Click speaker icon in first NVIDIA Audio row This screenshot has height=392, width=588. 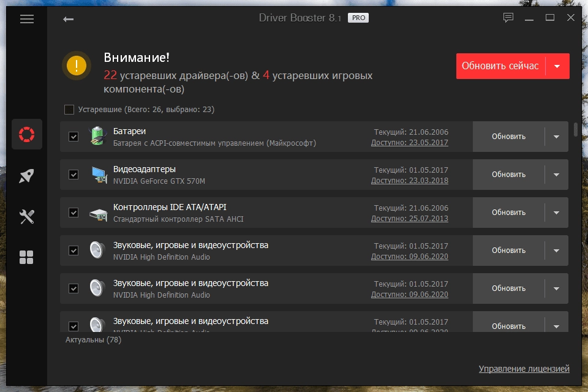pos(97,250)
